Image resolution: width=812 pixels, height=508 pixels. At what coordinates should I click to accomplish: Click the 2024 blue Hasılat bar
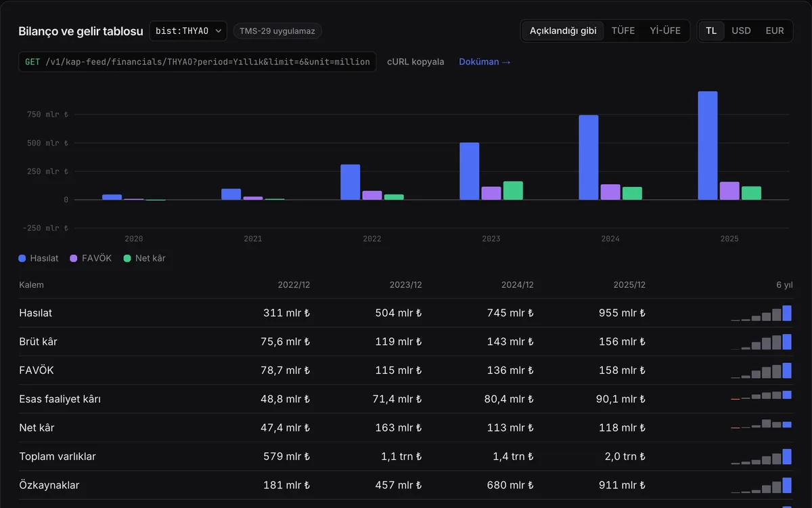pos(589,157)
